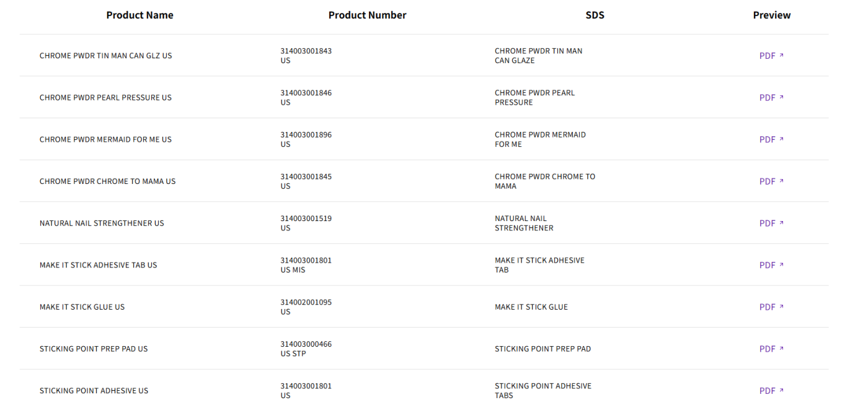Select the CHROME PWDR TIN MAN CAN GLZ US product name

coord(105,56)
